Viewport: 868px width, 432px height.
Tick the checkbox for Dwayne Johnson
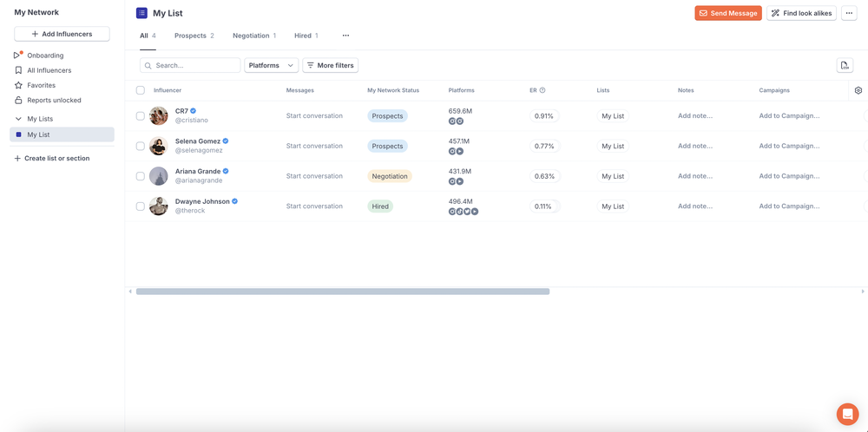point(141,206)
